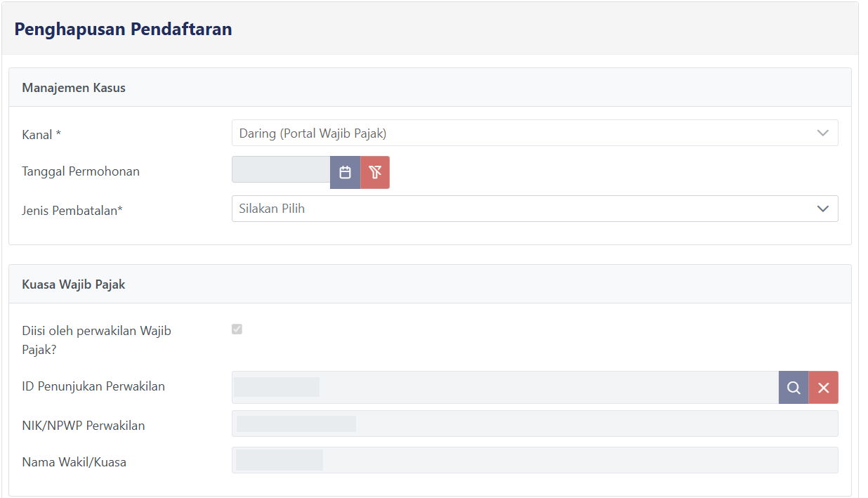Click the chevron arrow of Kanal dropdown

823,133
